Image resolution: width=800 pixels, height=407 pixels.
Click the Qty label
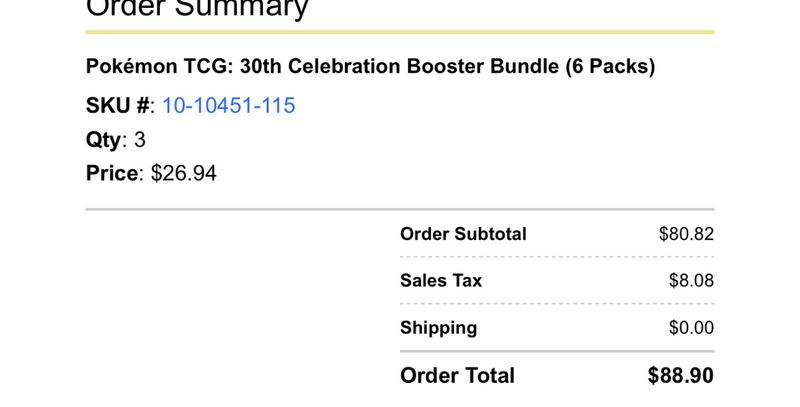point(104,140)
